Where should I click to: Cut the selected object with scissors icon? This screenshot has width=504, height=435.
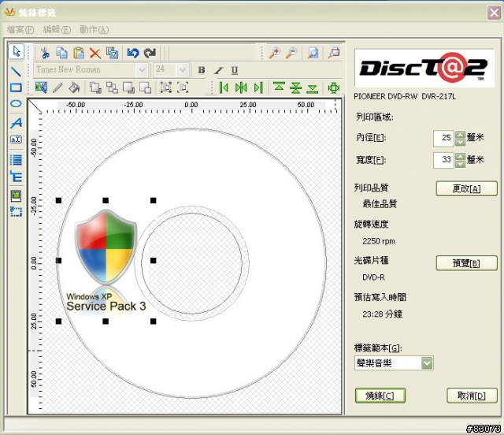click(x=46, y=53)
